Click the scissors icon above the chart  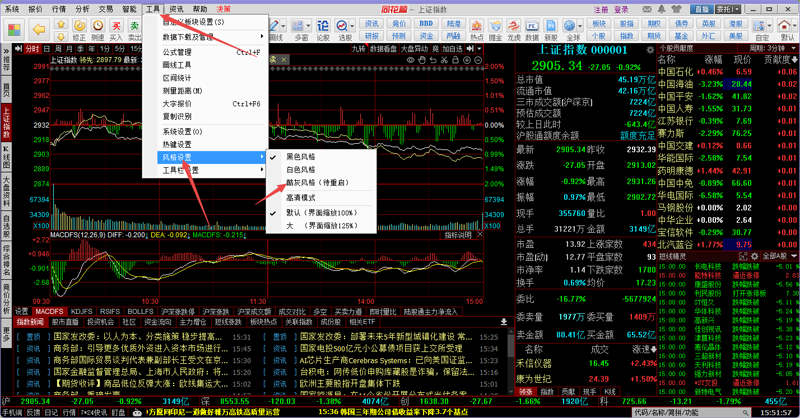click(x=444, y=60)
